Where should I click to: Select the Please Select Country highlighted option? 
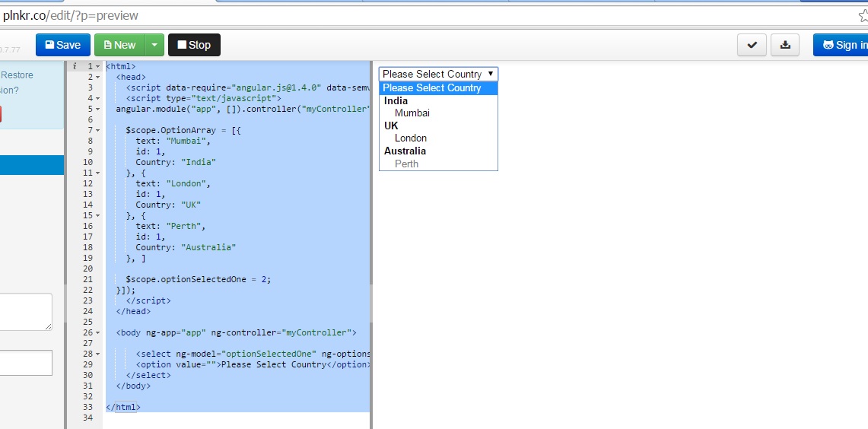click(x=432, y=88)
